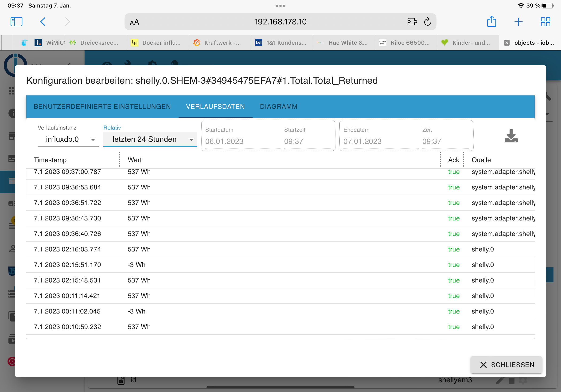Click the download history data icon

[x=511, y=136]
